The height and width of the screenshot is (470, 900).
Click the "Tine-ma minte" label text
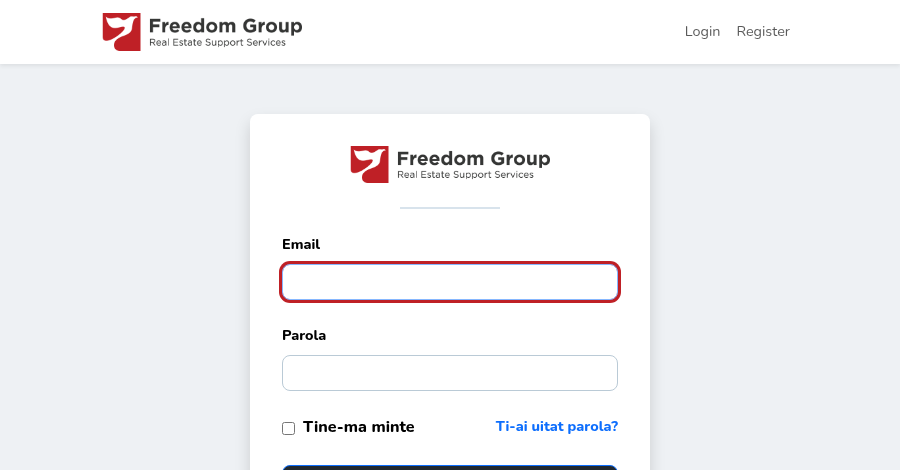pyautogui.click(x=359, y=427)
